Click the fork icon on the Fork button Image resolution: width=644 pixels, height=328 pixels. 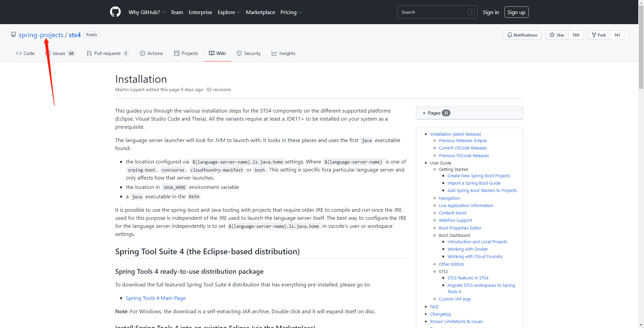tap(594, 35)
